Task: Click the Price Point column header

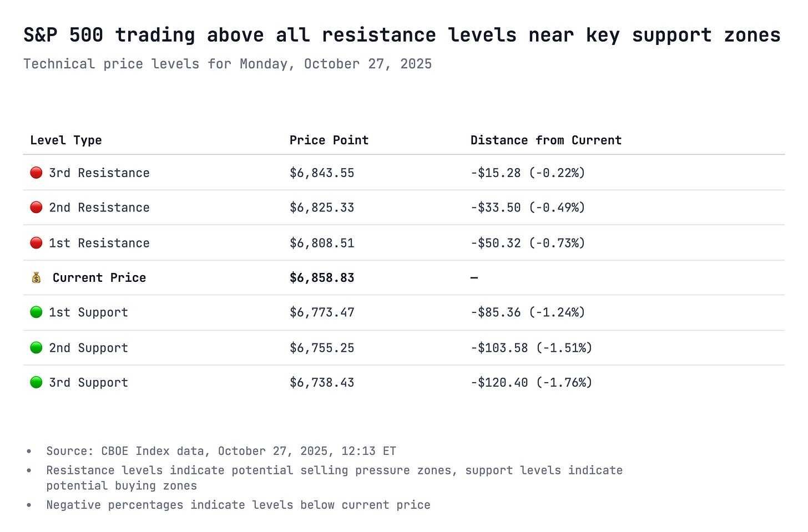Action: pos(329,140)
